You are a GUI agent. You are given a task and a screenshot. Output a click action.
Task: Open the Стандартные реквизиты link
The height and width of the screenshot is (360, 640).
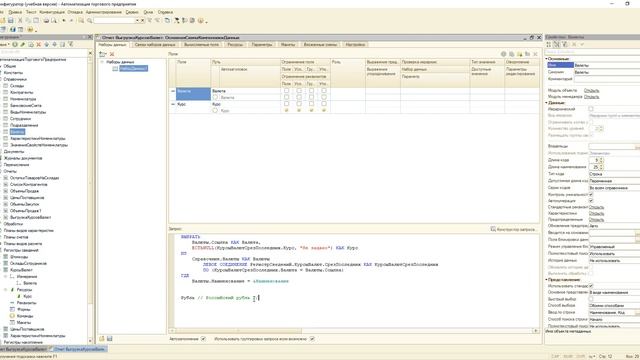coord(596,207)
